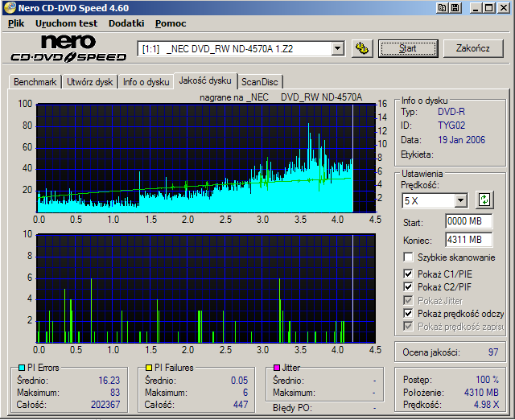Click PI Errors Maksimum value 83

click(115, 393)
